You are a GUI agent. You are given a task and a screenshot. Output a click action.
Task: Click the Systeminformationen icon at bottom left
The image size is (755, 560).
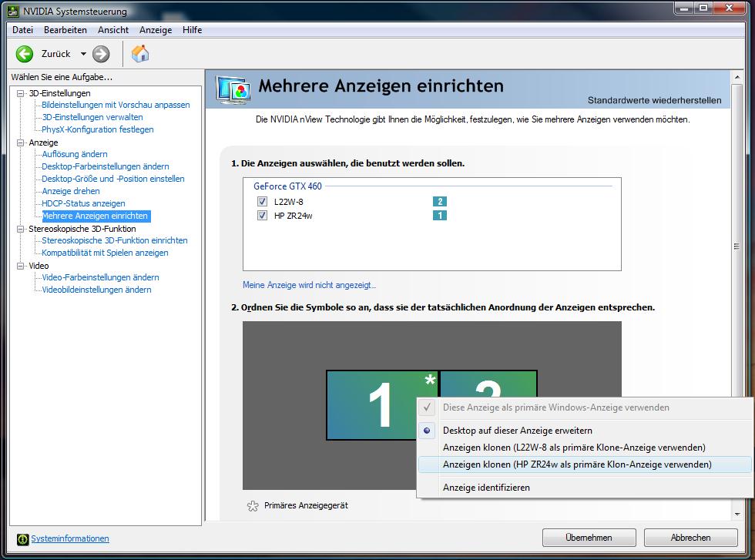click(x=22, y=539)
